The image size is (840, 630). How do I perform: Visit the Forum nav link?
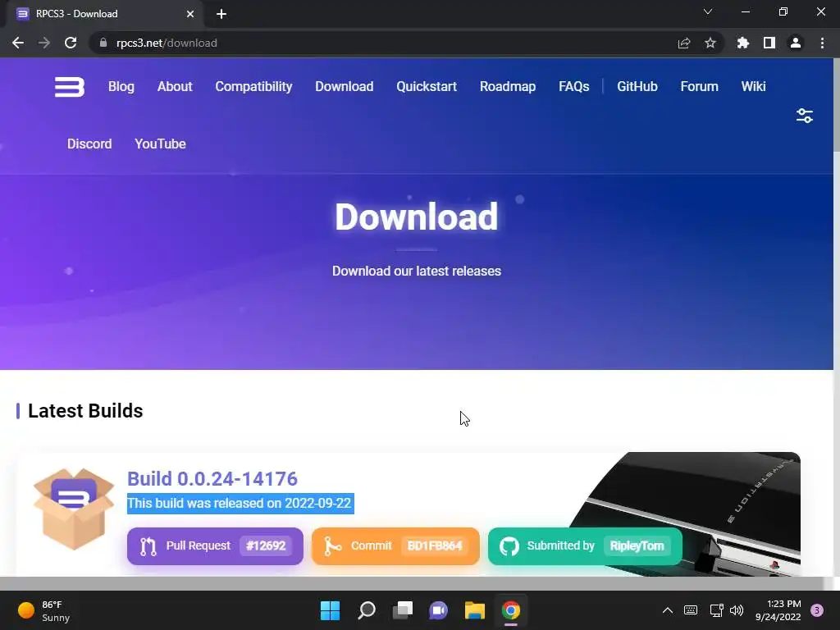(699, 87)
